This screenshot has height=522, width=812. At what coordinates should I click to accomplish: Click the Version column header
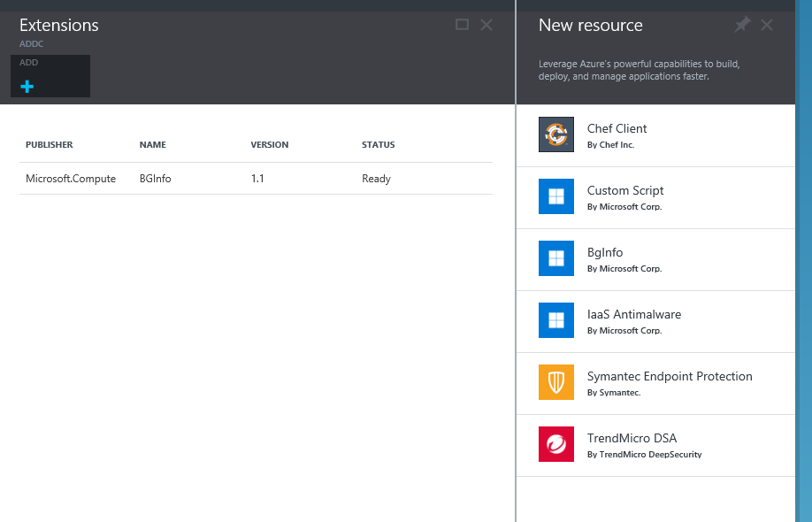click(270, 145)
